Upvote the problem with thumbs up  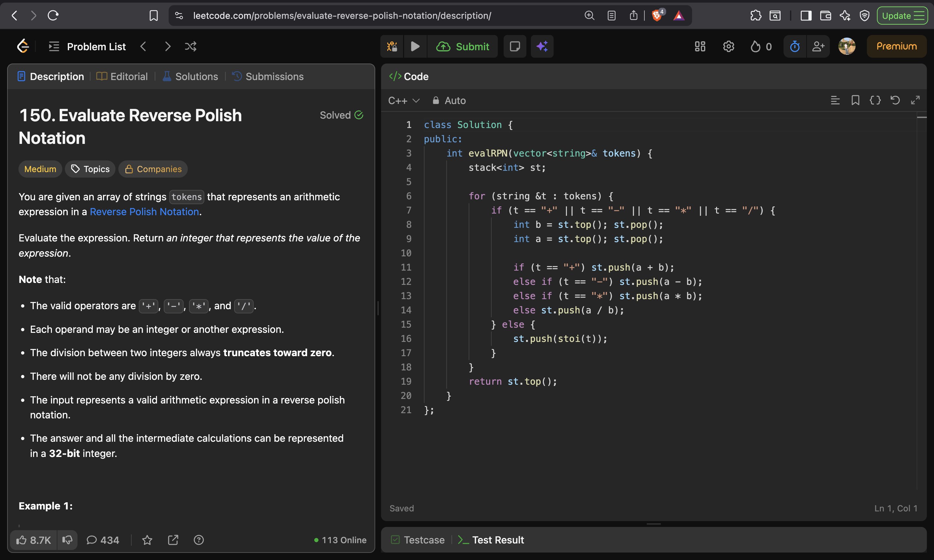(33, 540)
